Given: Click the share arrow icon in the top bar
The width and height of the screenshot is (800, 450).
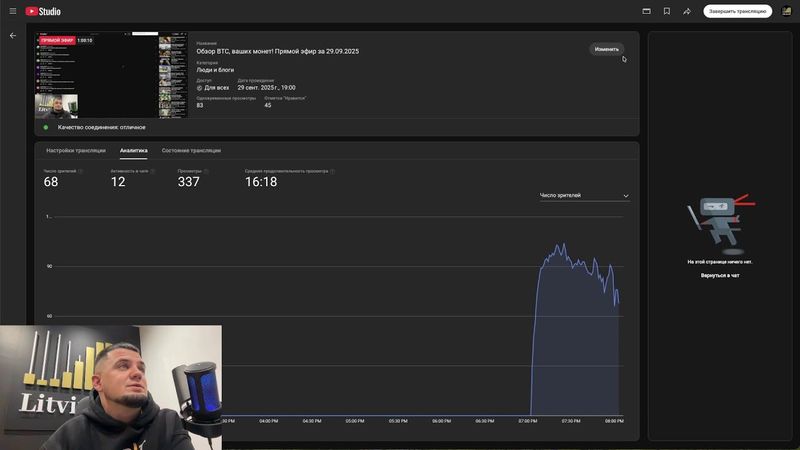Looking at the screenshot, I should point(687,11).
